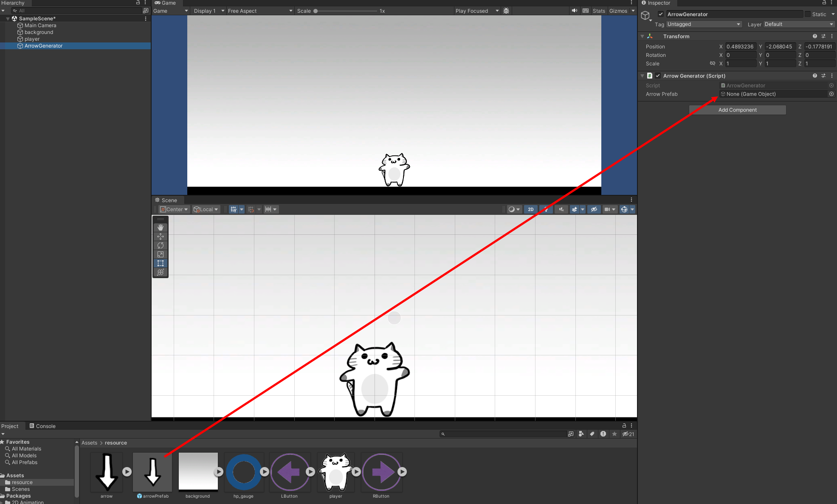Image resolution: width=837 pixels, height=504 pixels.
Task: Uncheck the ArrowGenerator active checkbox
Action: click(x=661, y=14)
